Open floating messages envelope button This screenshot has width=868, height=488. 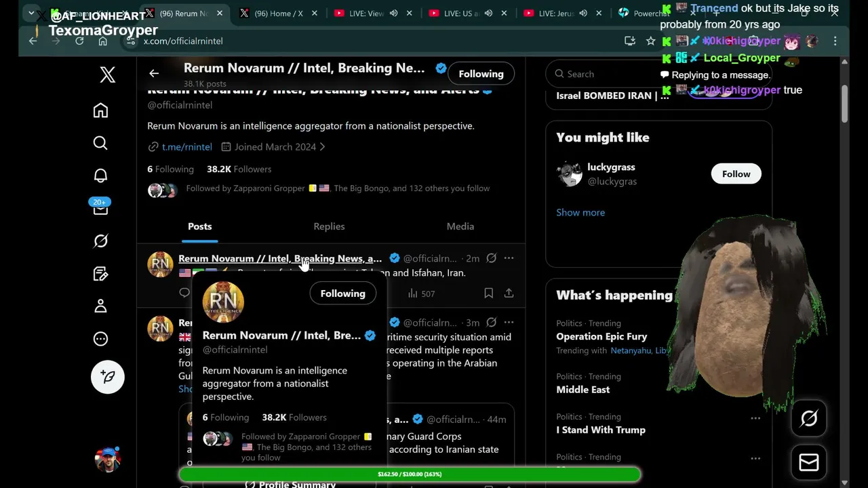[x=809, y=462]
